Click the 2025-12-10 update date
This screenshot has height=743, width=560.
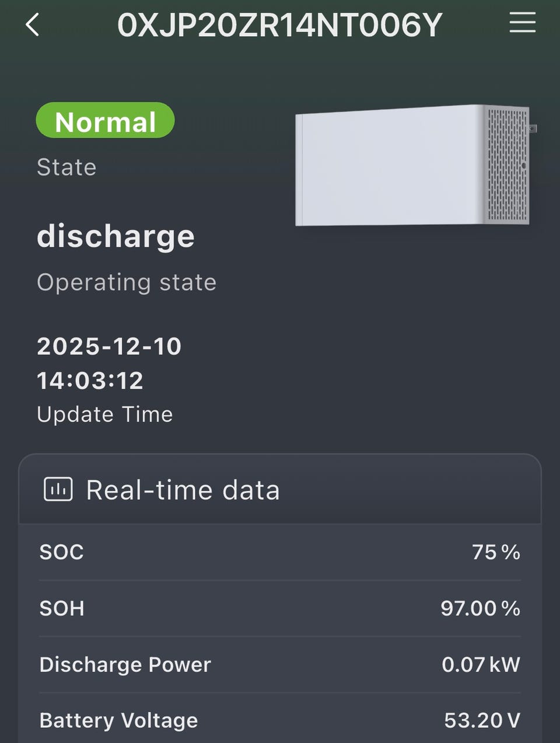click(x=109, y=346)
